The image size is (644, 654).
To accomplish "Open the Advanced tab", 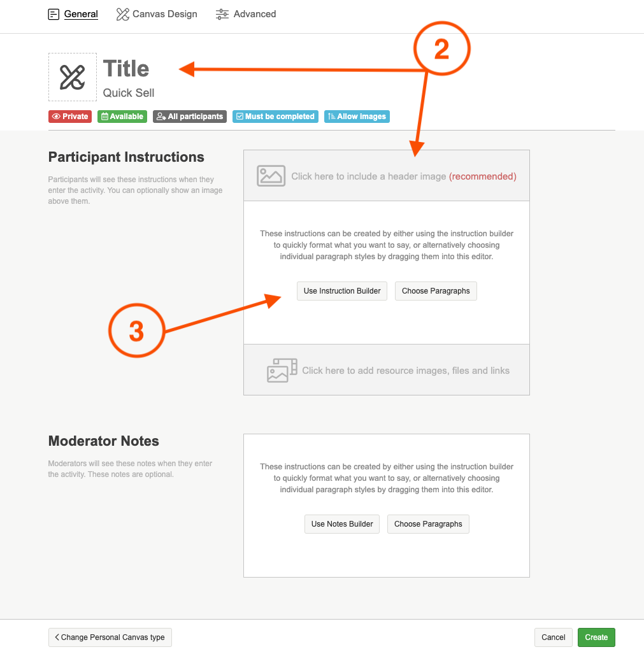I will [x=254, y=14].
